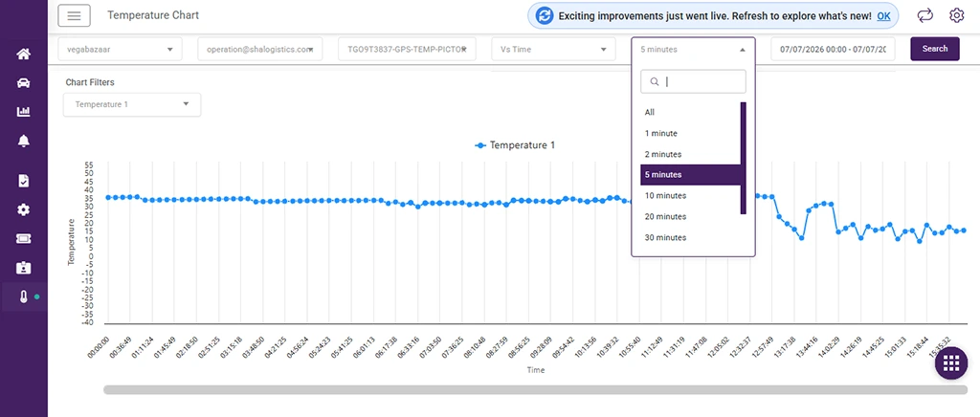Image resolution: width=980 pixels, height=417 pixels.
Task: Click the interval list vertical scrollbar
Action: pyautogui.click(x=743, y=159)
